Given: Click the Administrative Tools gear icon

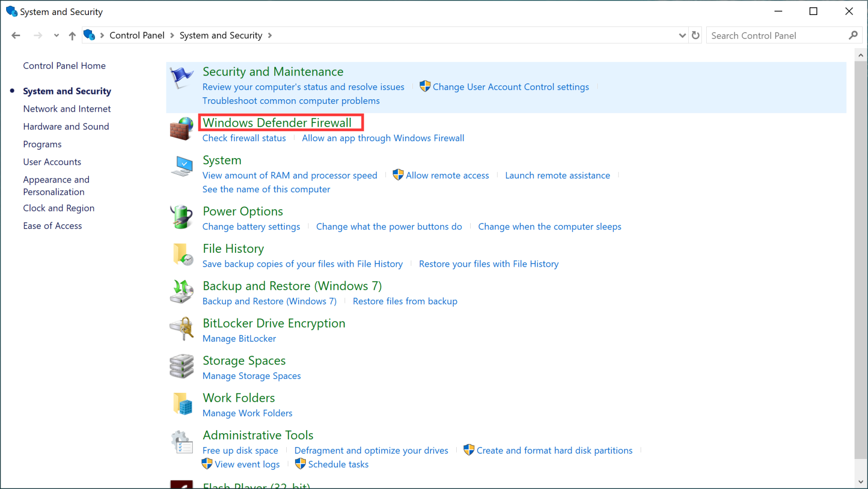Looking at the screenshot, I should pos(181,442).
